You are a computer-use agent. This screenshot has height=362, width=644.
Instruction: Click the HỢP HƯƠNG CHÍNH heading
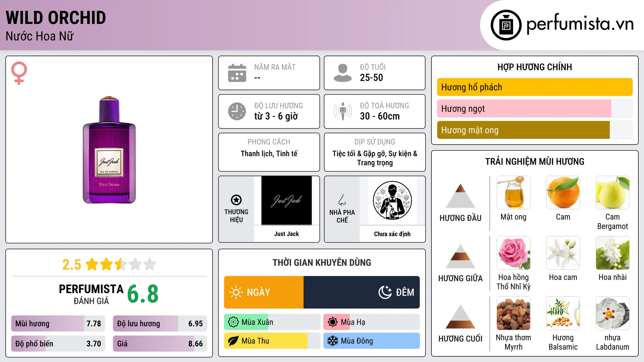pos(535,67)
